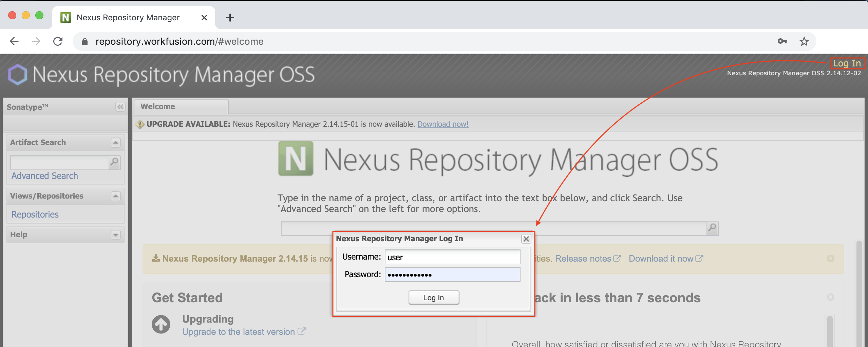Click the Nexus hexagon logo in header

17,75
